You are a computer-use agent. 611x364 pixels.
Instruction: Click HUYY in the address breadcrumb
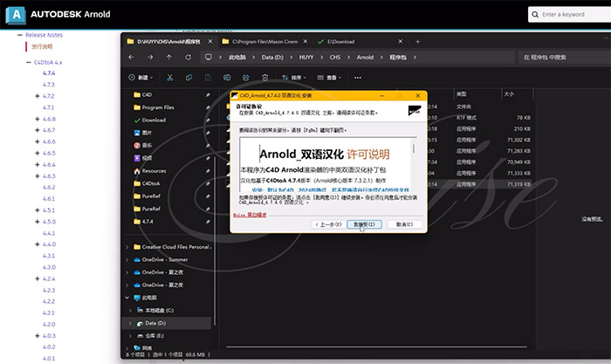pyautogui.click(x=306, y=58)
